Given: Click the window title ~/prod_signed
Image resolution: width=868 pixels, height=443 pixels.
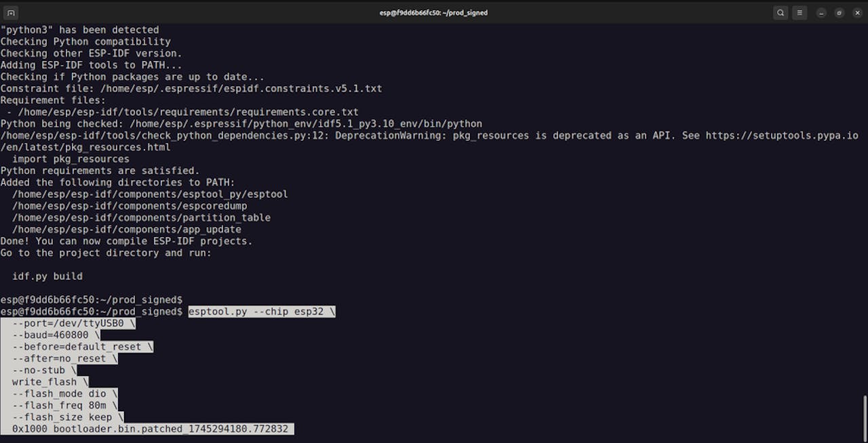Looking at the screenshot, I should [433, 12].
